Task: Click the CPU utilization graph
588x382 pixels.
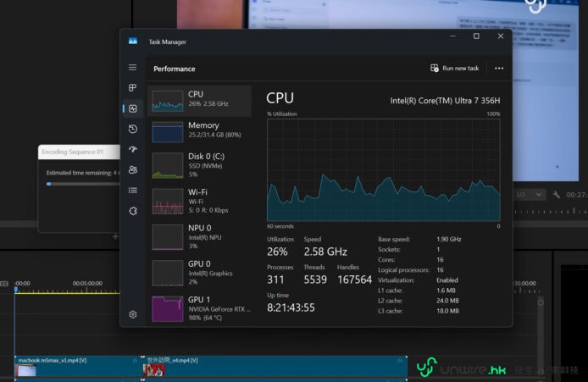Action: pos(383,170)
